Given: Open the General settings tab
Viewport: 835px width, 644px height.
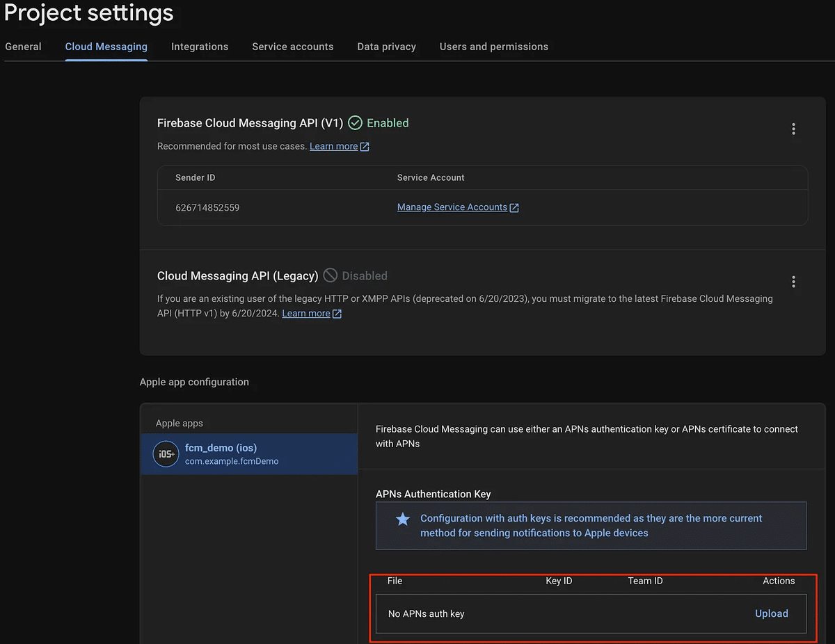Looking at the screenshot, I should point(23,47).
